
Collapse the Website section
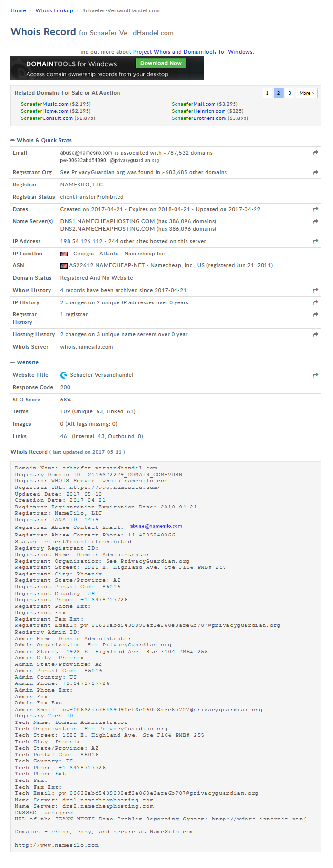tap(13, 363)
